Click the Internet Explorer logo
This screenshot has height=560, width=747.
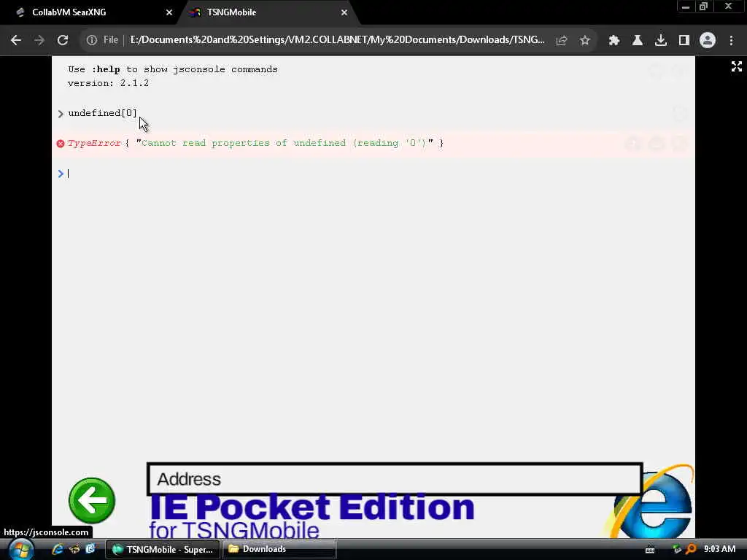[651, 502]
